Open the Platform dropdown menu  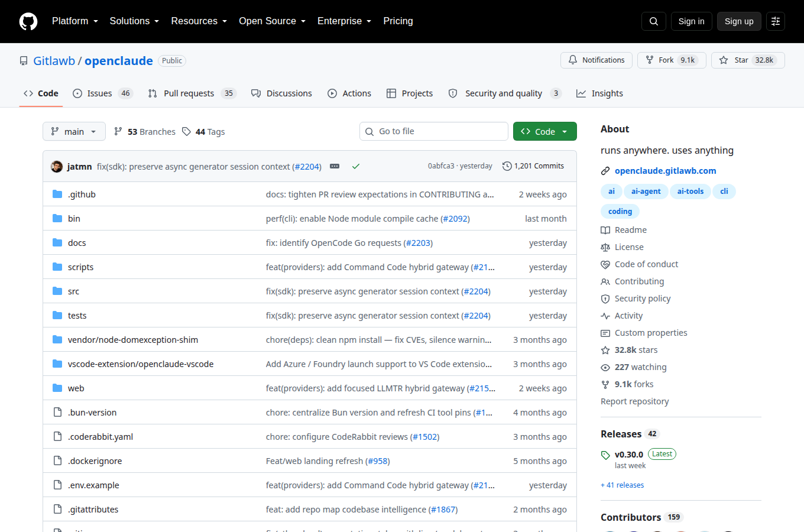[75, 21]
